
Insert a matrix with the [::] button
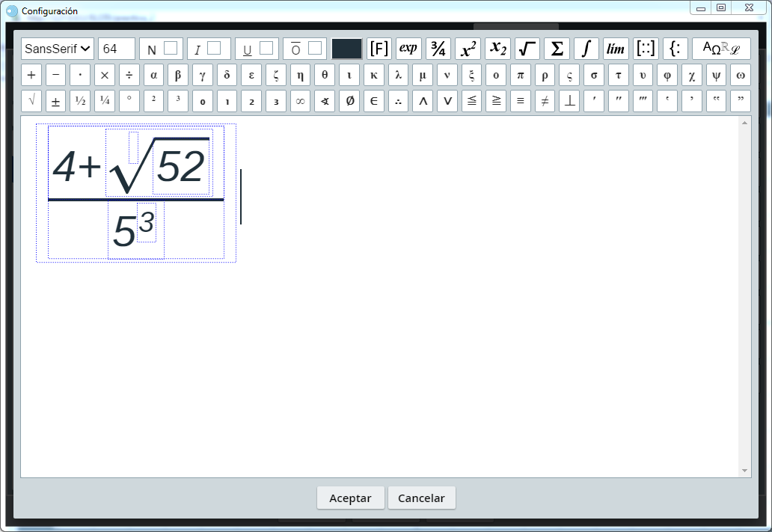point(646,49)
